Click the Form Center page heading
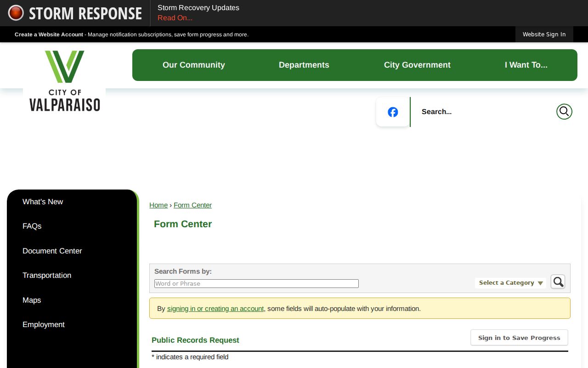The image size is (588, 368). click(183, 224)
